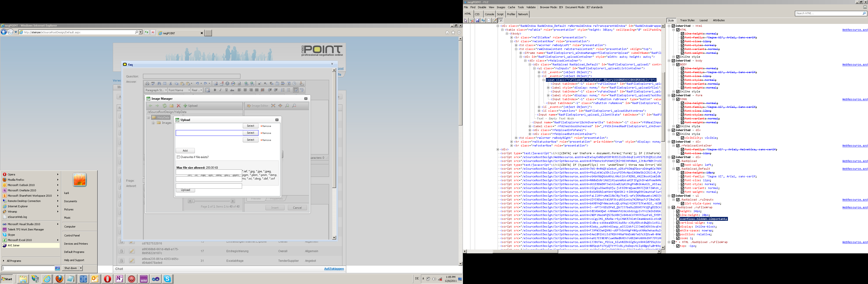Click the image list pager slider handle
868x284 pixels.
[193, 201]
